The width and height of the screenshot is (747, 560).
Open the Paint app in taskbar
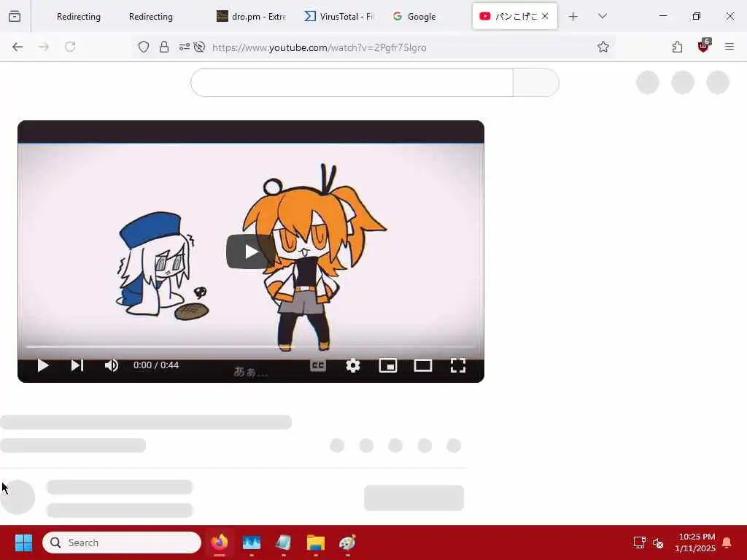[x=347, y=542]
